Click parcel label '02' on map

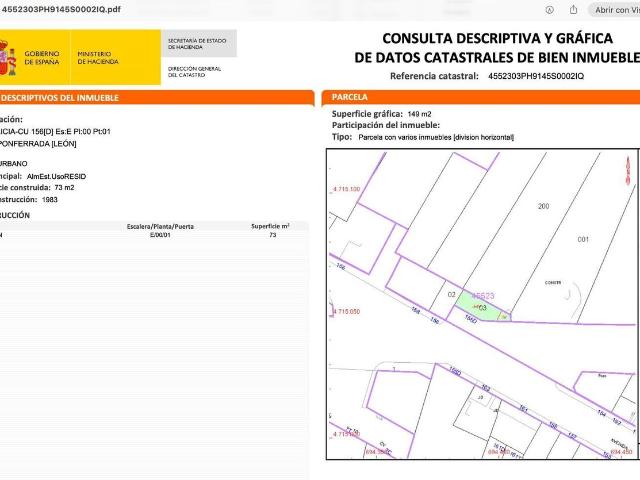point(451,295)
